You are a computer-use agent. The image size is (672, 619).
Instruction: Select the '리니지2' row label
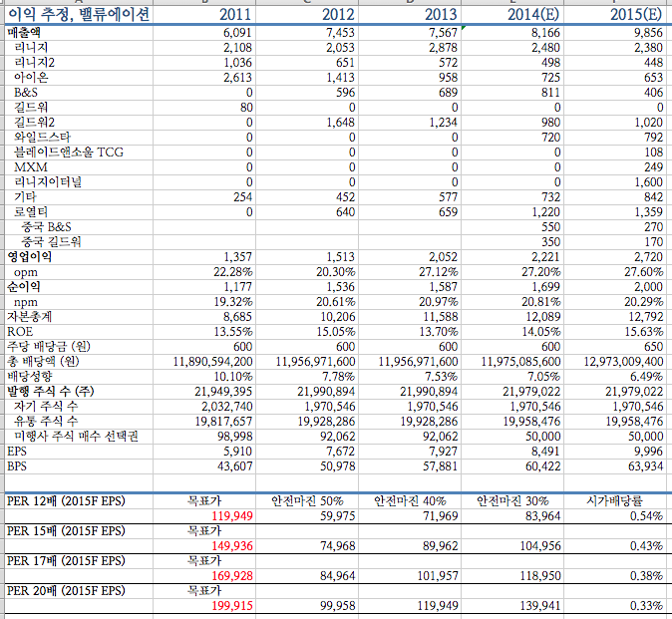click(34, 63)
